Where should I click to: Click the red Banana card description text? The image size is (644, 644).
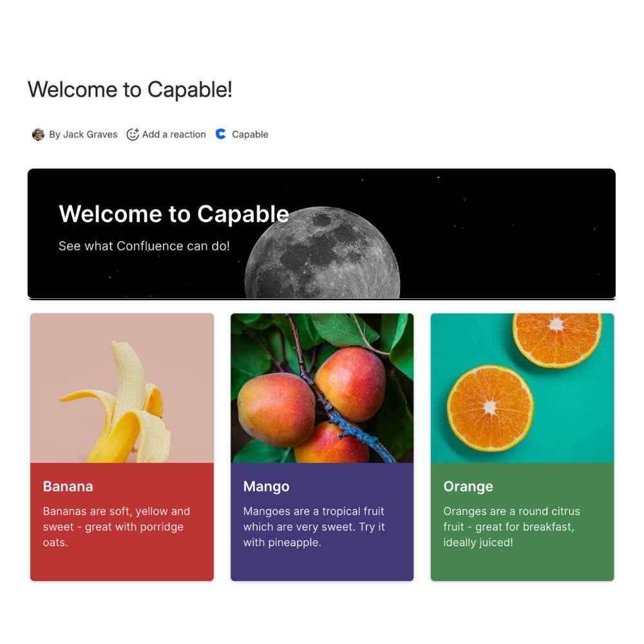pyautogui.click(x=117, y=527)
